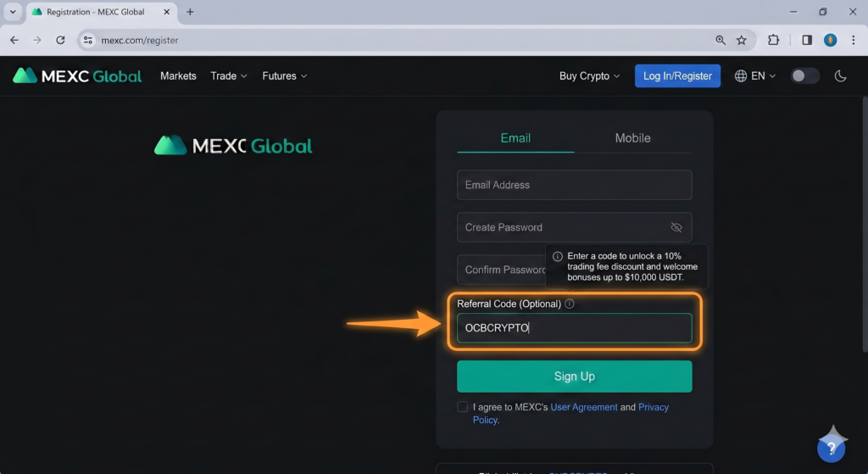Open the browser zoom magnifier icon
The image size is (868, 474).
coord(721,40)
